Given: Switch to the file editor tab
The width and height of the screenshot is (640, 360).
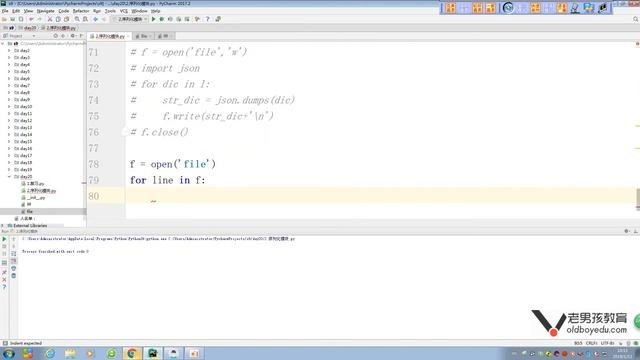Looking at the screenshot, I should point(143,36).
